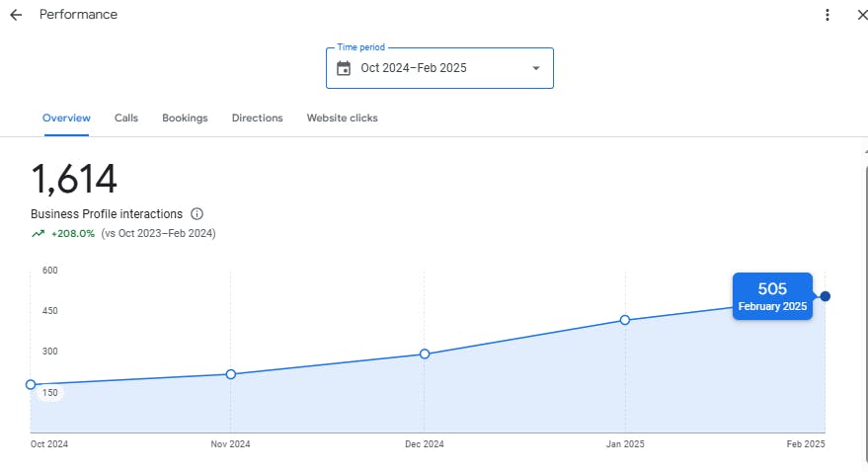Select the November 2024 data point
The image size is (868, 472).
point(230,374)
